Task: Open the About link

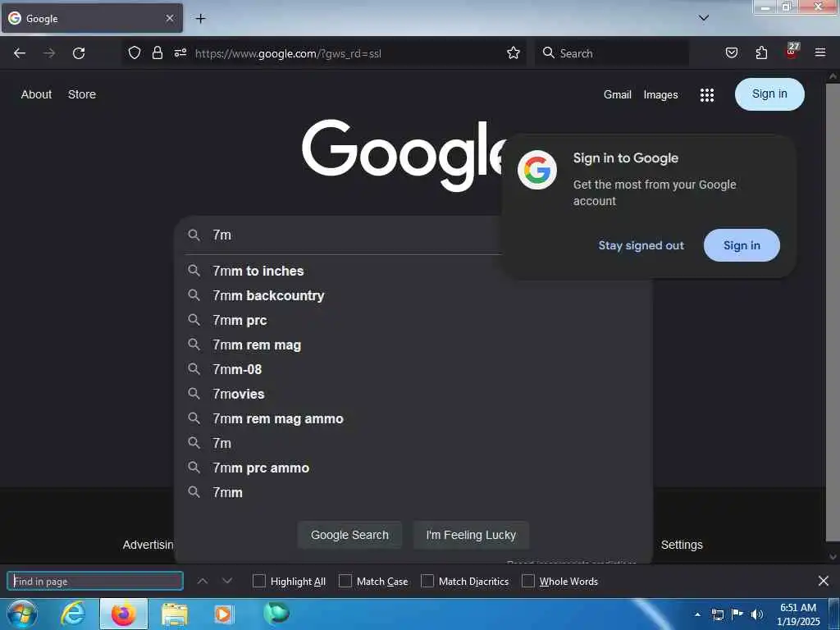Action: click(x=36, y=94)
